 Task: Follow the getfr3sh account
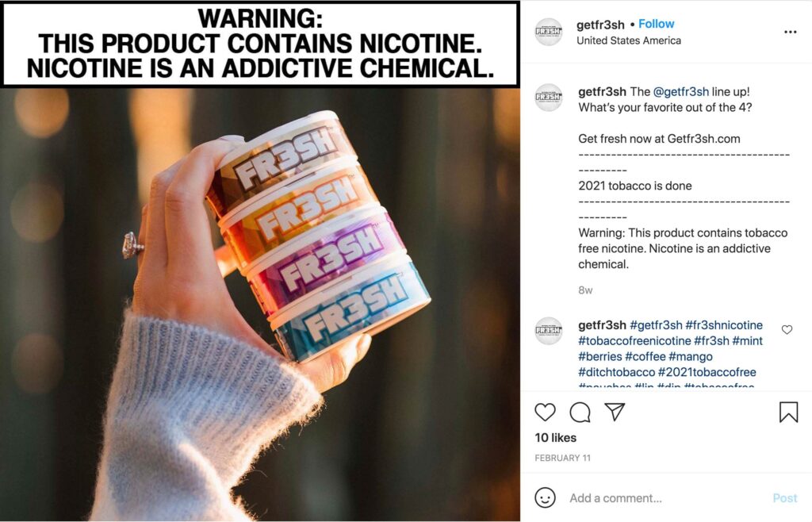(656, 24)
